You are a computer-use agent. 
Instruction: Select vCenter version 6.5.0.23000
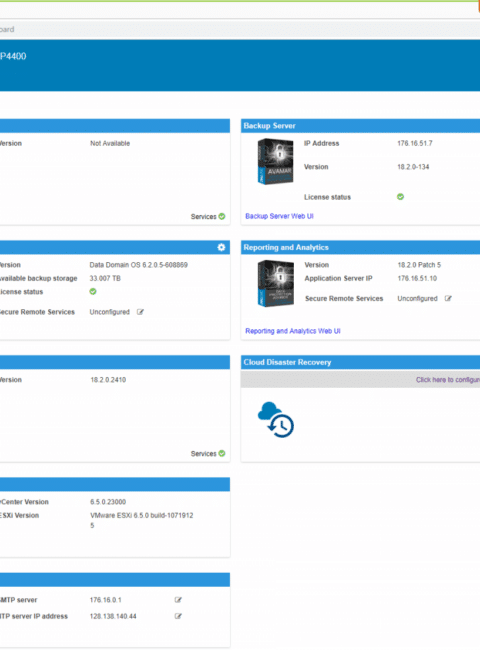pyautogui.click(x=108, y=502)
